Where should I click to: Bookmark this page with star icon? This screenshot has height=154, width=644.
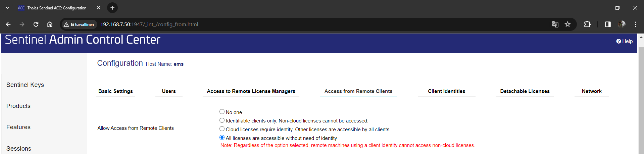[x=567, y=24]
